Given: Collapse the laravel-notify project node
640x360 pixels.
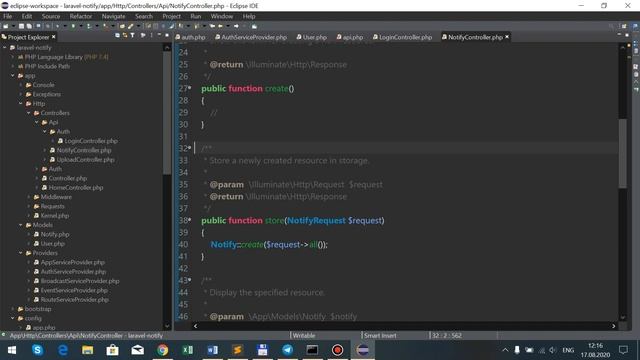Looking at the screenshot, I should 5,48.
